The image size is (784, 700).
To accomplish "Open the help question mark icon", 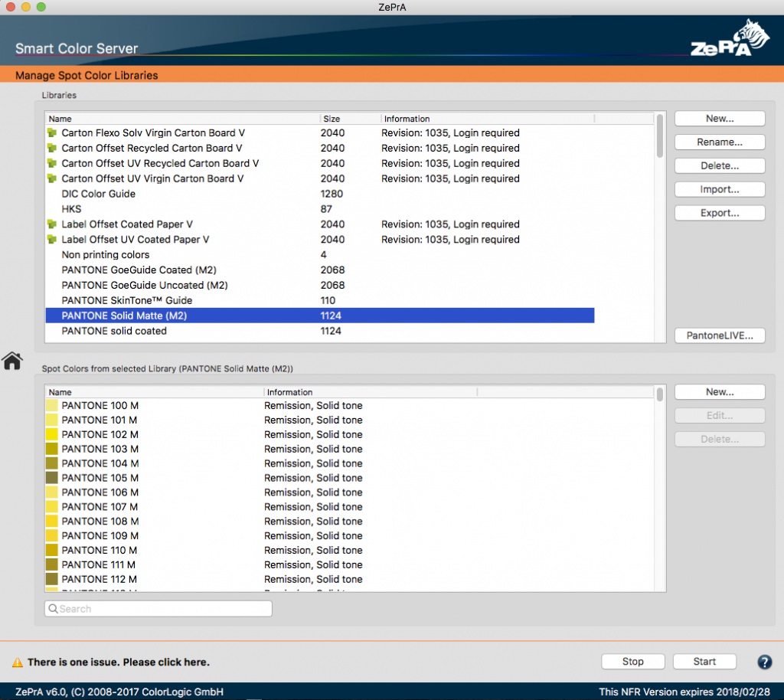I will 764,662.
